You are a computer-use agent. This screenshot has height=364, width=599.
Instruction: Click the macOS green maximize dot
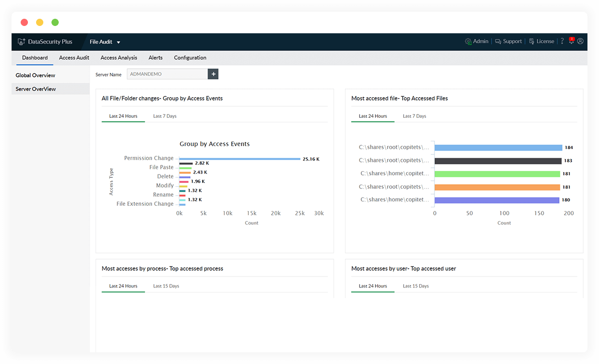click(55, 22)
